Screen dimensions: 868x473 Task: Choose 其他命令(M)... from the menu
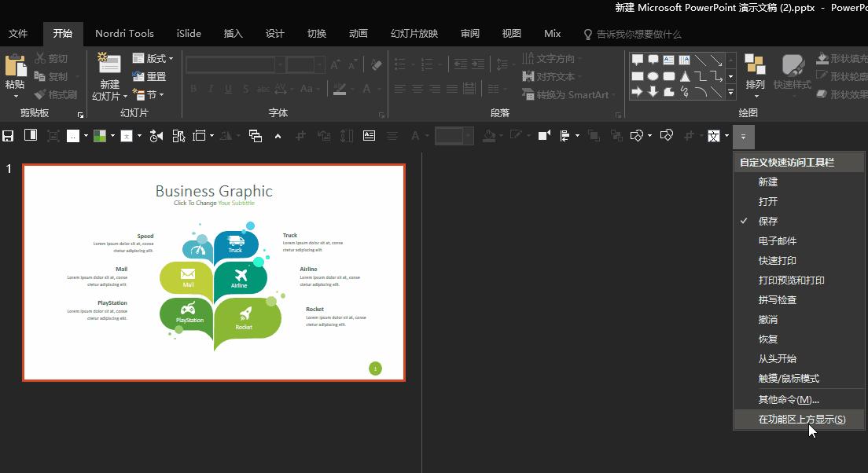pyautogui.click(x=788, y=400)
